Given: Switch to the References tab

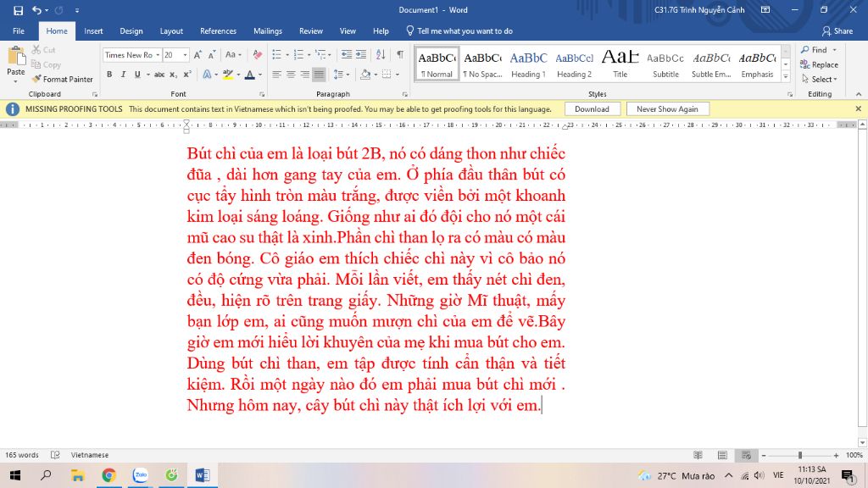Looking at the screenshot, I should pos(218,31).
